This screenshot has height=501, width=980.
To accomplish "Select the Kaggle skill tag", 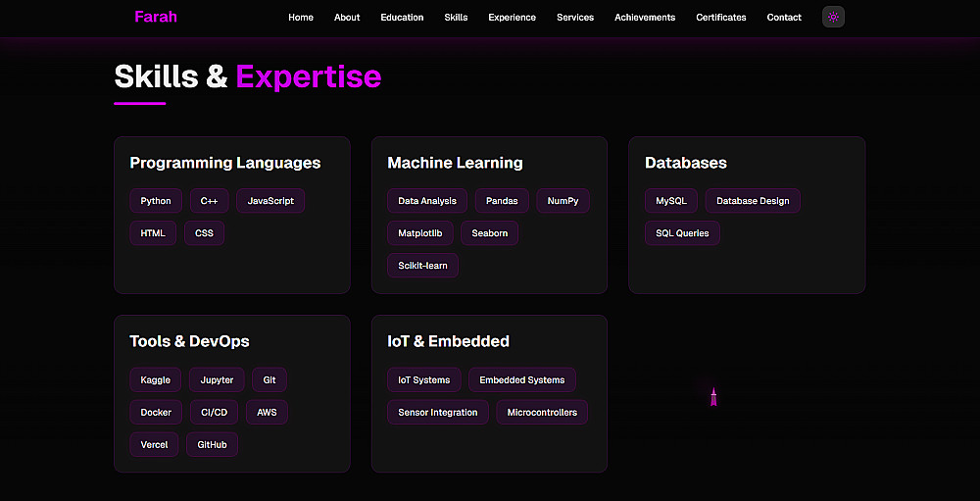I will tap(156, 379).
